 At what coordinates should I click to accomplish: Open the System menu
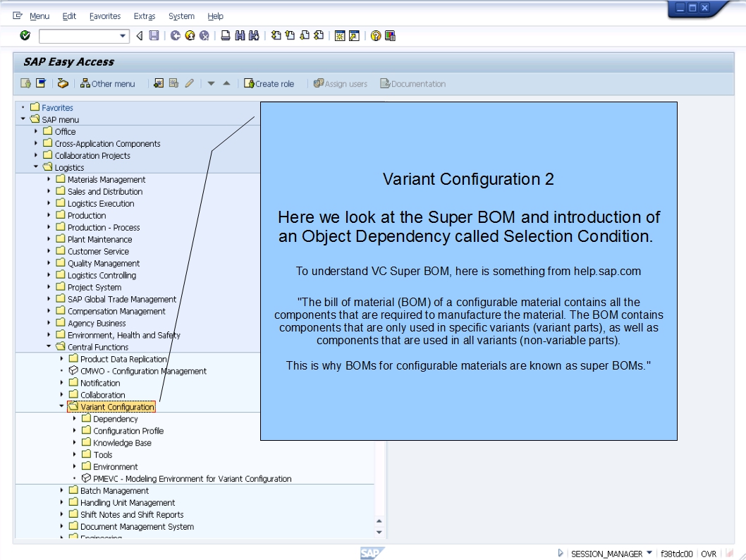point(181,16)
